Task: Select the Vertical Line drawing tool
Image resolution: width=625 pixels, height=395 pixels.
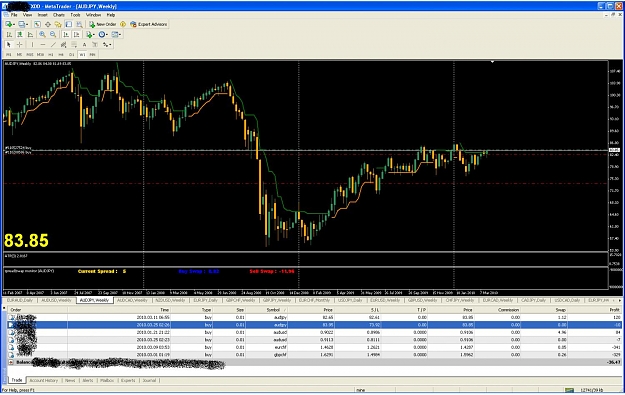Action: [x=32, y=45]
